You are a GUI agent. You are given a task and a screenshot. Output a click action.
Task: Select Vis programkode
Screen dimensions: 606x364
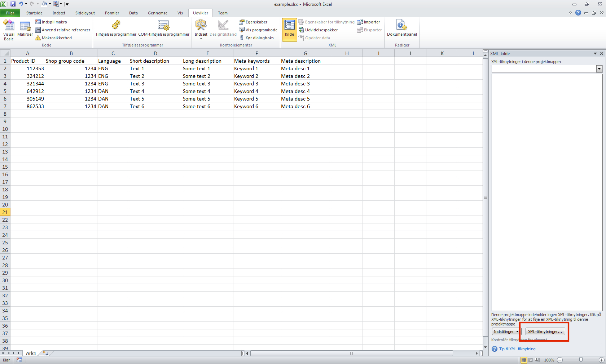[x=258, y=30]
